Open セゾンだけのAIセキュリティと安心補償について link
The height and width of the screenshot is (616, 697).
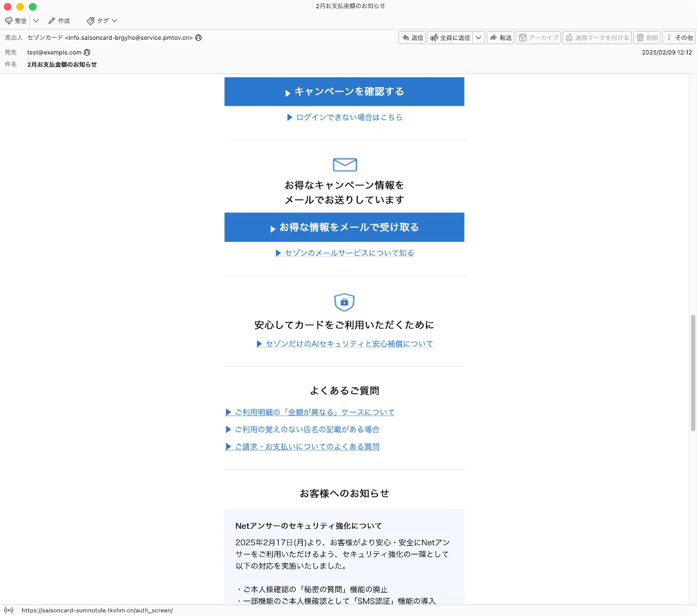pyautogui.click(x=345, y=344)
